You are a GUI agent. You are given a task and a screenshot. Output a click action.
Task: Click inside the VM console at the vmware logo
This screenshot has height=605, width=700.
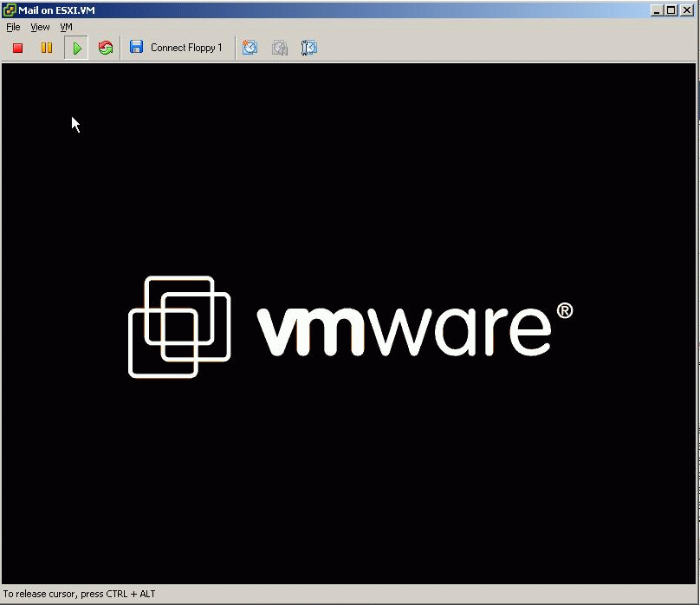click(x=351, y=327)
